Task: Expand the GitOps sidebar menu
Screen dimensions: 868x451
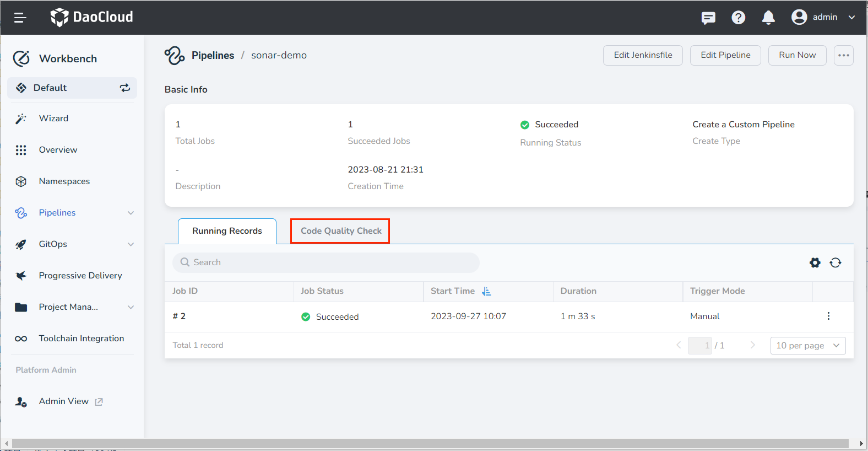Action: point(131,244)
